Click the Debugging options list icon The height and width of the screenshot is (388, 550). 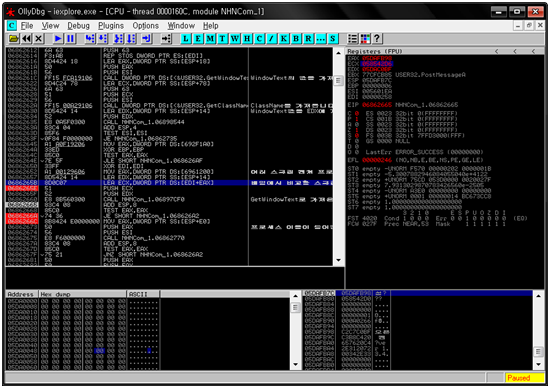click(x=353, y=39)
